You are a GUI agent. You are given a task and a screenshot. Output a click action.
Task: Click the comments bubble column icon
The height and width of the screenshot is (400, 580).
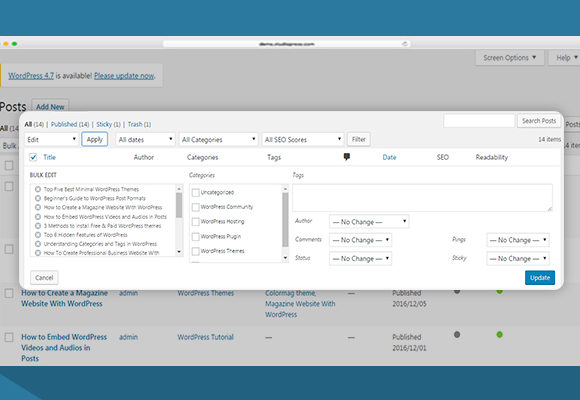347,157
